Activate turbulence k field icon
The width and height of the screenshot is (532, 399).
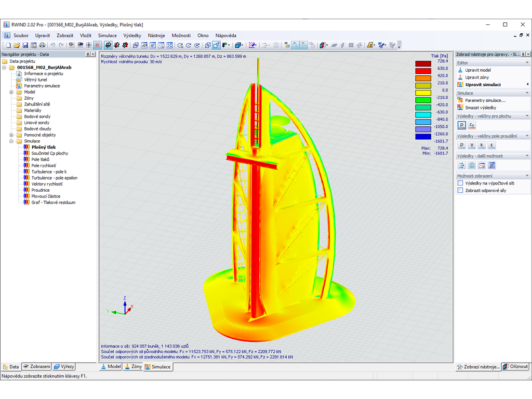coord(482,144)
